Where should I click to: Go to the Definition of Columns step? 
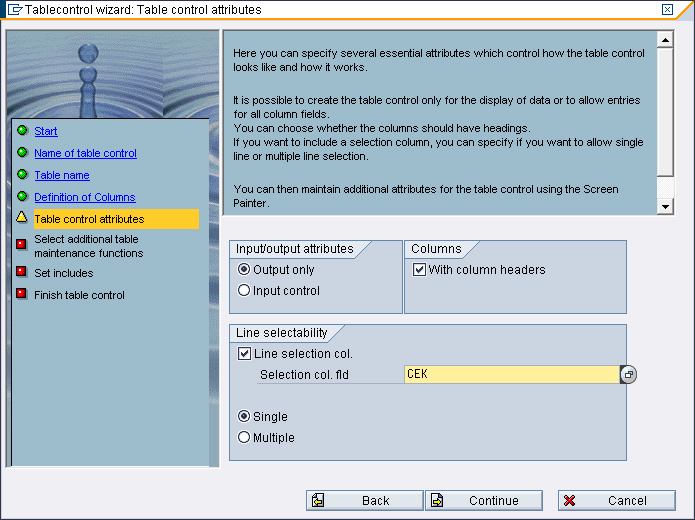coord(84,197)
